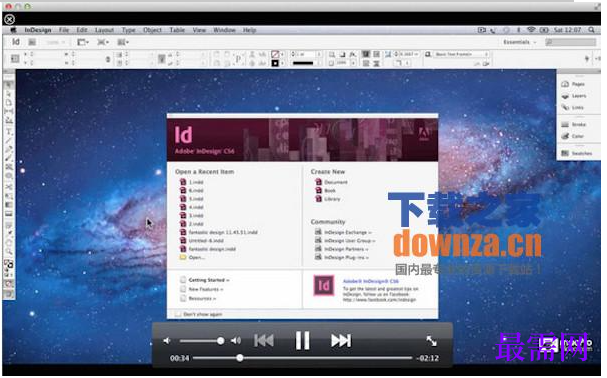Open the View menu
Image resolution: width=607 pixels, height=378 pixels.
[199, 30]
